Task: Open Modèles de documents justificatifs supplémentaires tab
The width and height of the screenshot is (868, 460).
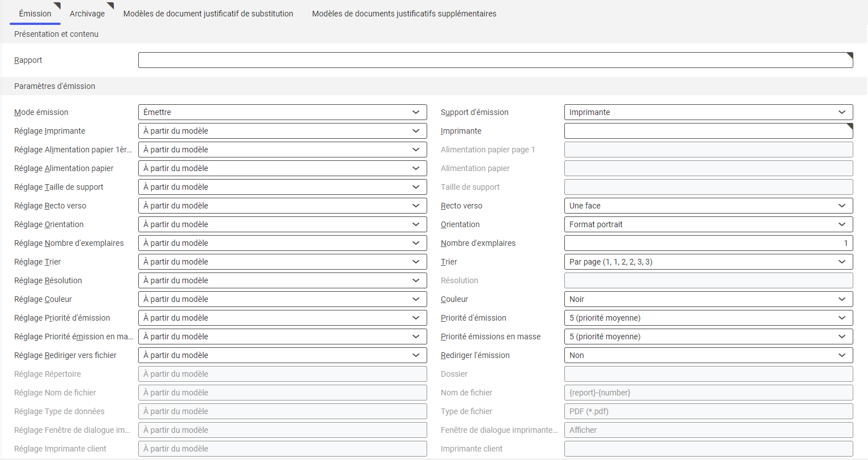Action: tap(404, 14)
